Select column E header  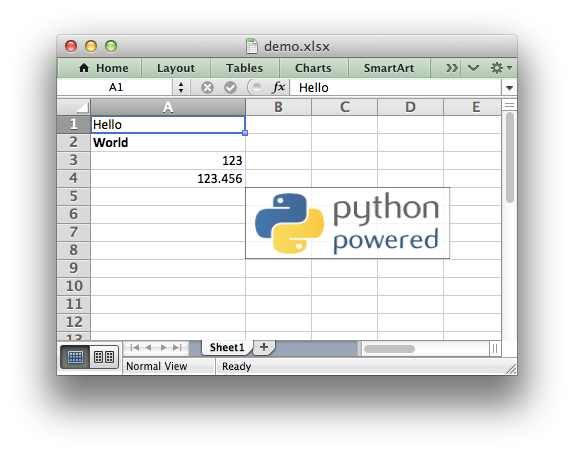click(x=473, y=107)
